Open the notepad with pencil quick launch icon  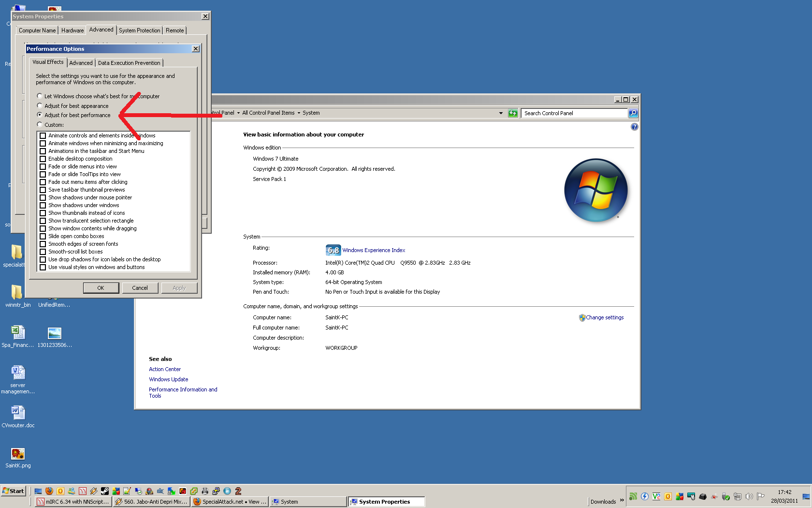click(x=127, y=491)
